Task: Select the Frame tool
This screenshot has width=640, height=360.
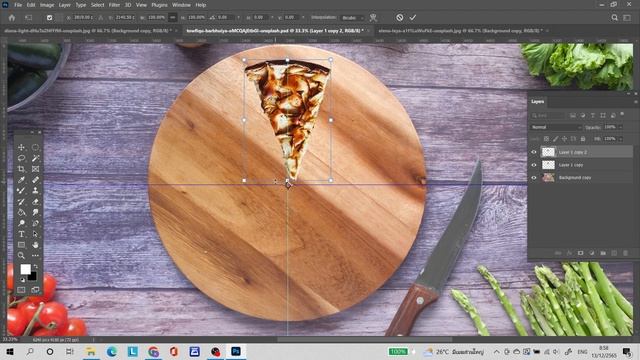Action: [x=36, y=169]
